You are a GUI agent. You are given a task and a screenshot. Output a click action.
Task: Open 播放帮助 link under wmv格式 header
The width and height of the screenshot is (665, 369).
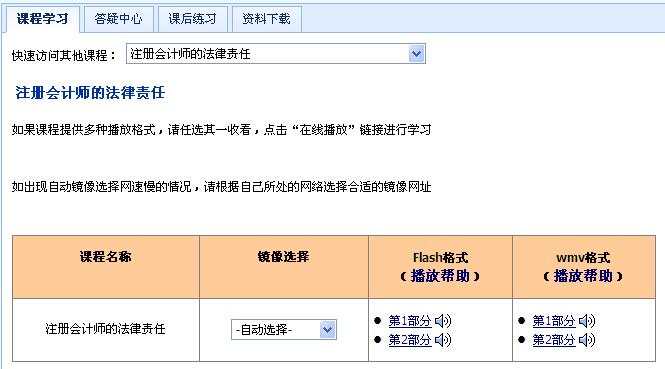point(583,276)
